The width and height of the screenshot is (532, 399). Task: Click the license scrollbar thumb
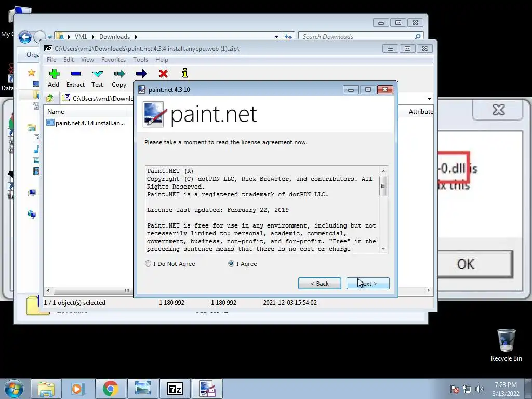click(x=383, y=186)
